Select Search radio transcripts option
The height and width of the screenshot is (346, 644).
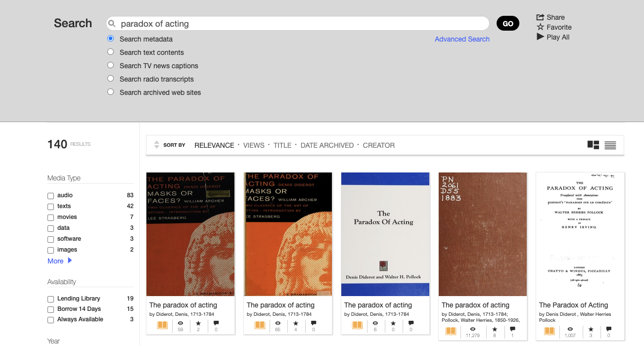tap(110, 79)
